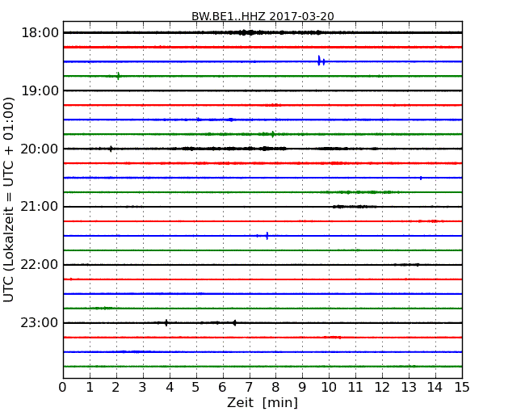Click the "18:00" time label
This screenshot has height=420, width=525.
click(40, 33)
